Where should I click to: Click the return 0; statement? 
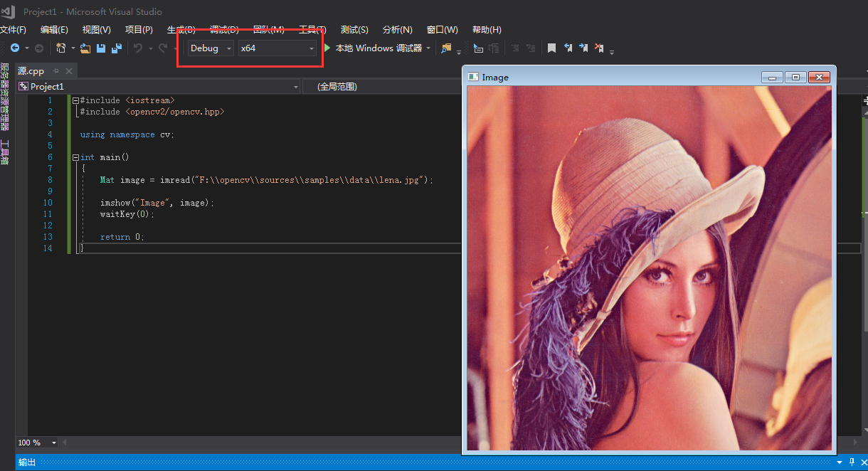122,237
